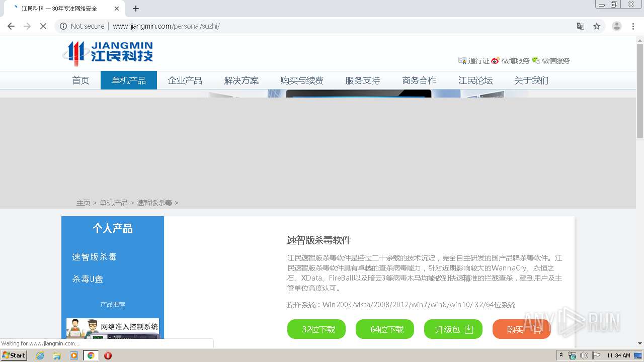The width and height of the screenshot is (644, 362).
Task: Close the 江民科技 browser tab
Action: point(117,9)
